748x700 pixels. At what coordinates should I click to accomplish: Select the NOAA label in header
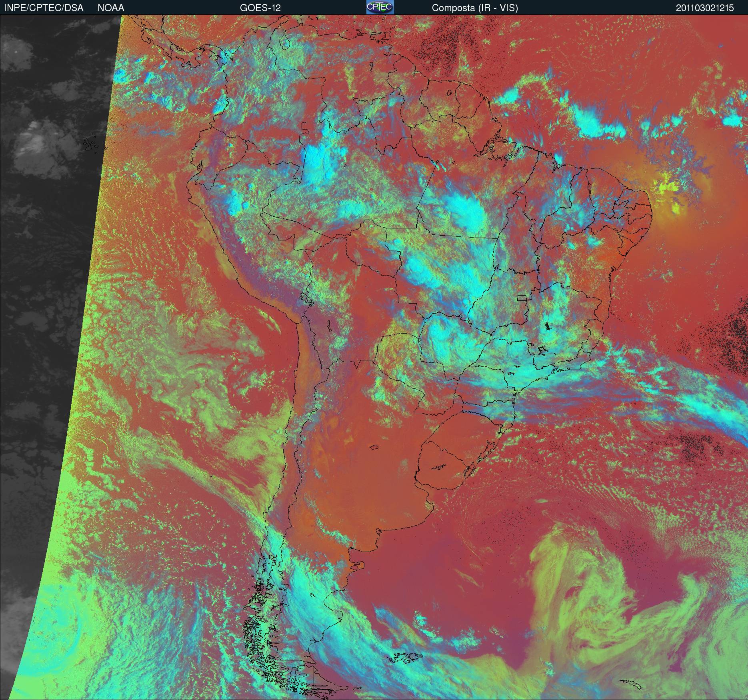point(111,8)
